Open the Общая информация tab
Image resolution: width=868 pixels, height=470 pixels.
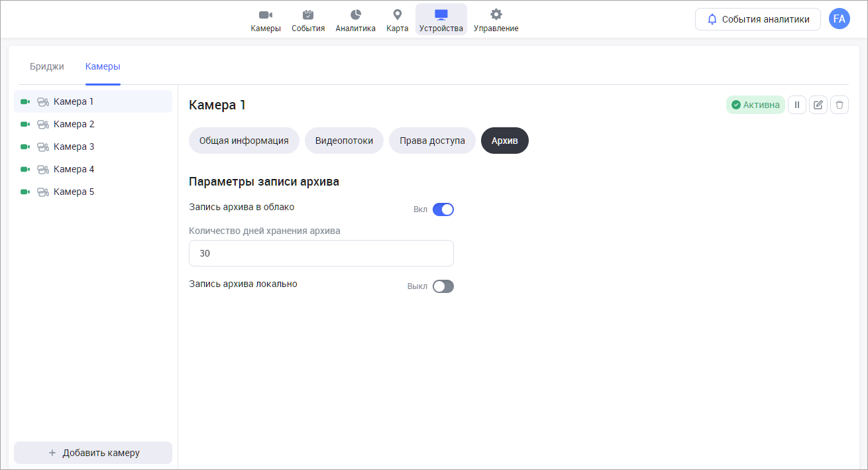[x=244, y=141]
